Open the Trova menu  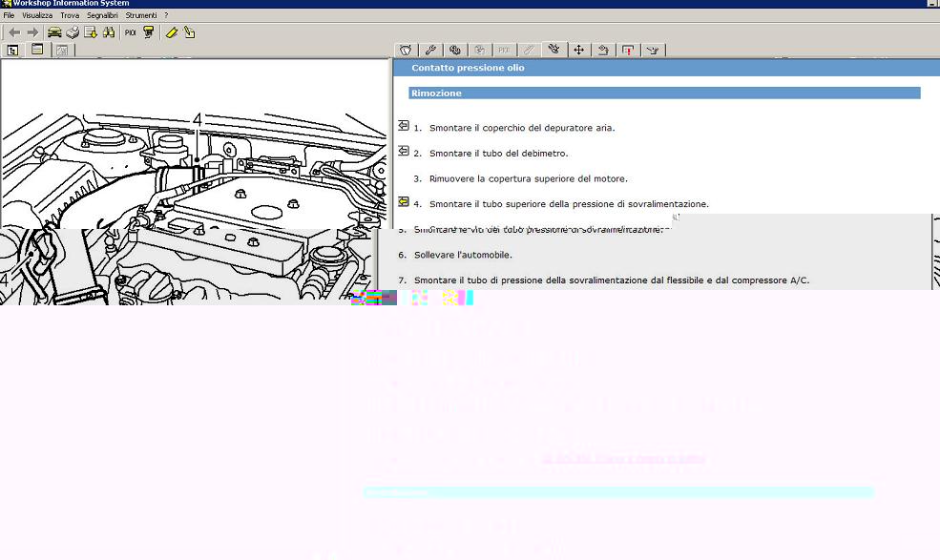70,15
